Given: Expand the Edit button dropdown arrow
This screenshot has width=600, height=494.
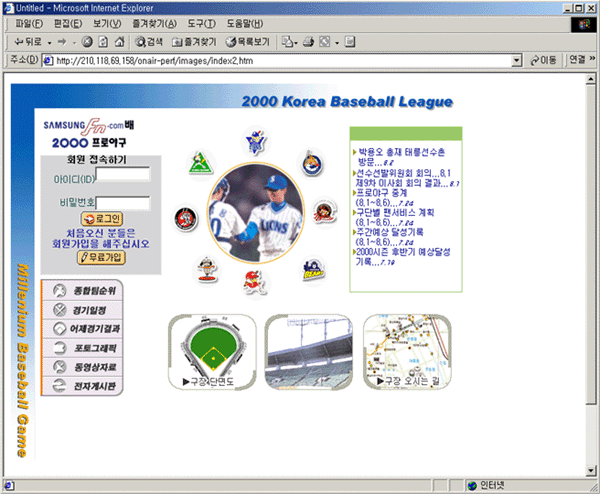Looking at the screenshot, I should [337, 43].
